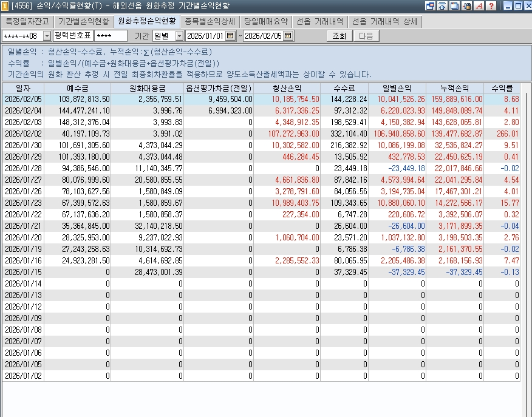Screen dimensions: 532x417
Task: Select the 선옵 거래내역 tab
Action: 320,22
